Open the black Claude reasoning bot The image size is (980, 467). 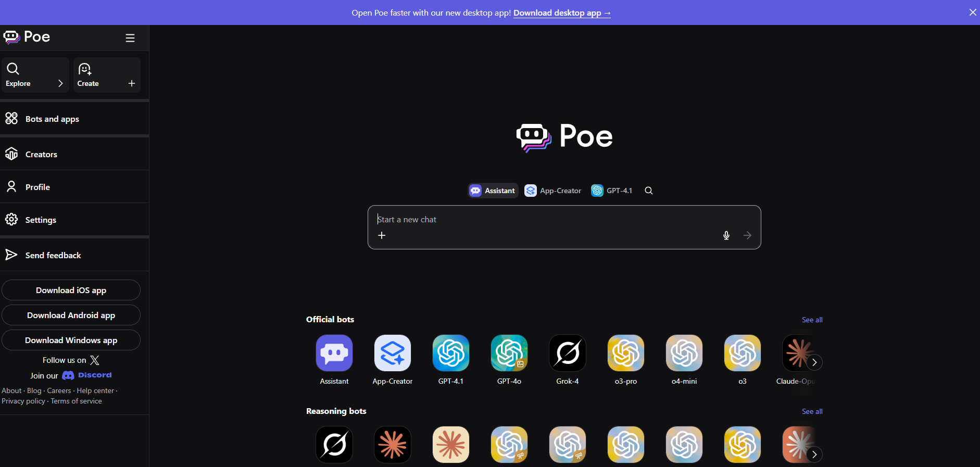393,445
